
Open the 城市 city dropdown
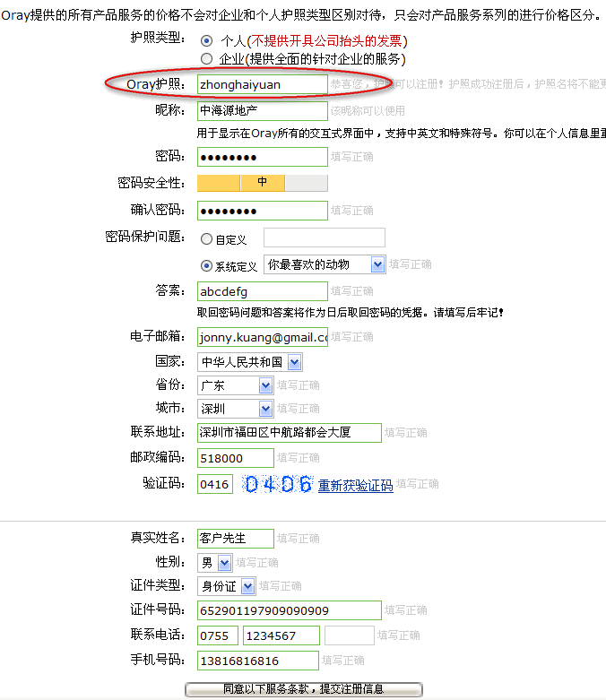(x=265, y=409)
